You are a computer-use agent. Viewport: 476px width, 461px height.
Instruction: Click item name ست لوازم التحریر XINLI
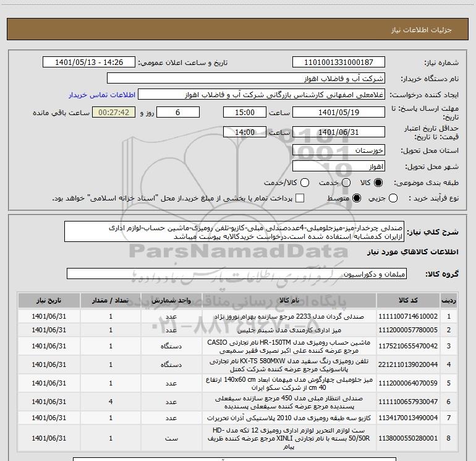point(289,438)
